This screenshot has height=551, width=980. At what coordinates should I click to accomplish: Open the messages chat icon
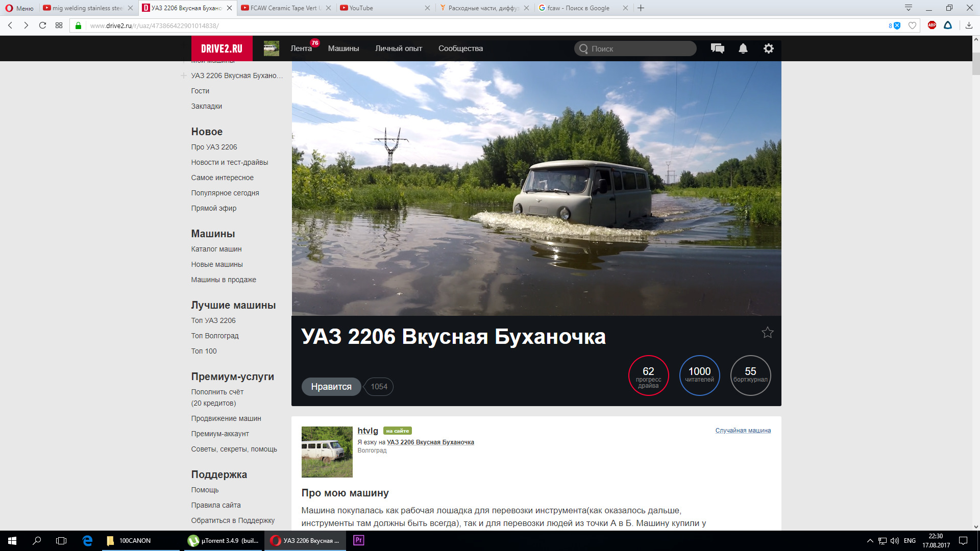(717, 48)
